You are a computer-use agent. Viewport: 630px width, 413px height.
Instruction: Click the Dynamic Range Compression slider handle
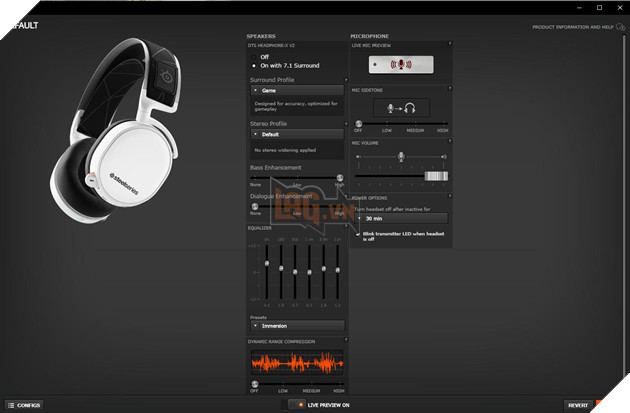pos(255,384)
